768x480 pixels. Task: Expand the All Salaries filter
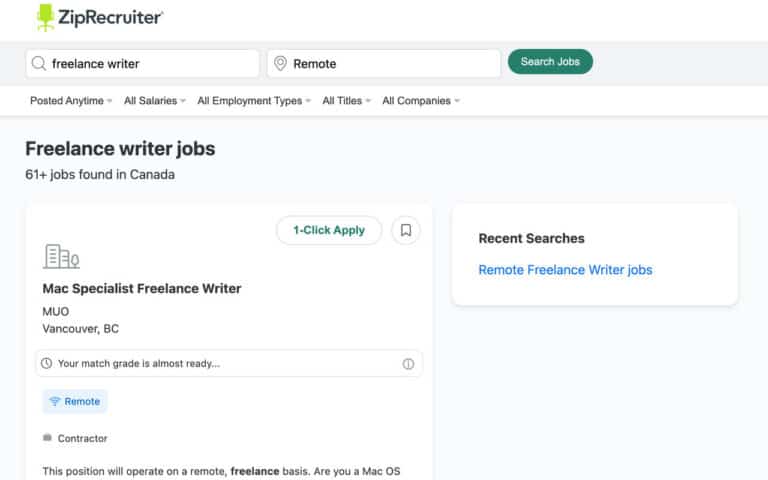tap(155, 101)
